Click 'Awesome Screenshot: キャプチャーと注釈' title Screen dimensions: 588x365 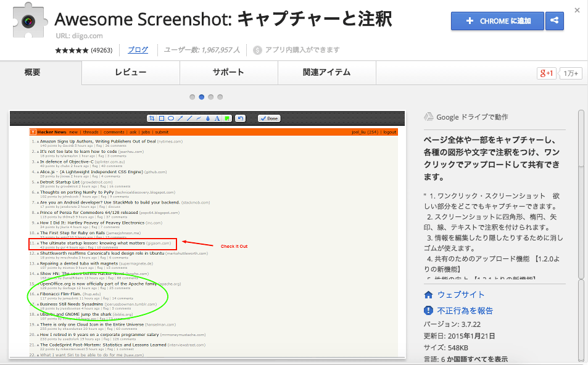pos(223,19)
